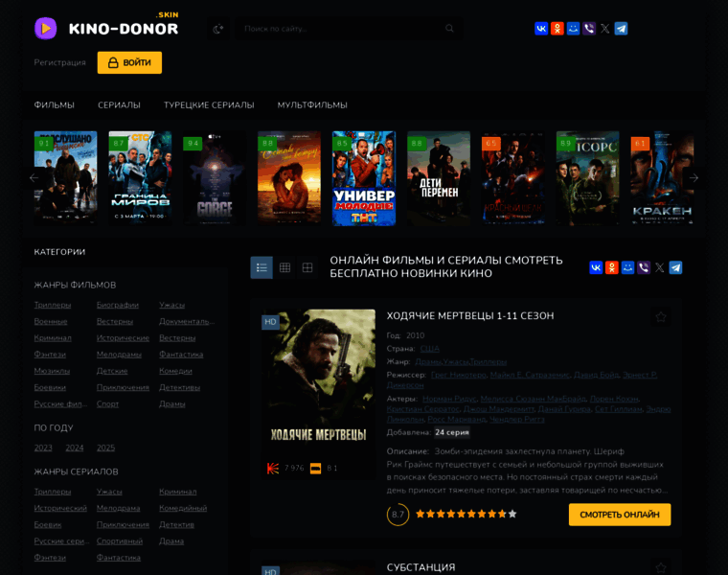Open the Odnoklassniki icon in header
The image size is (728, 575).
tap(557, 29)
